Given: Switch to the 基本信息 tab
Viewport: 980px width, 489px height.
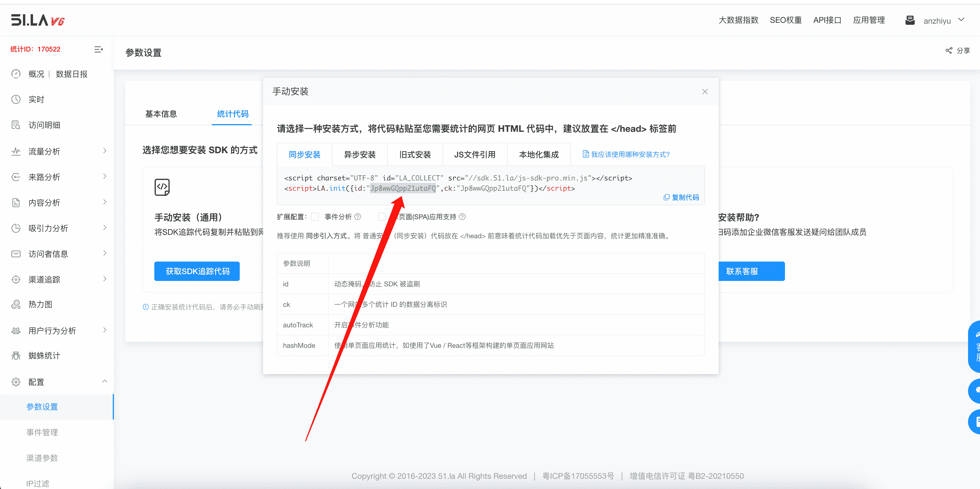Looking at the screenshot, I should pyautogui.click(x=161, y=114).
